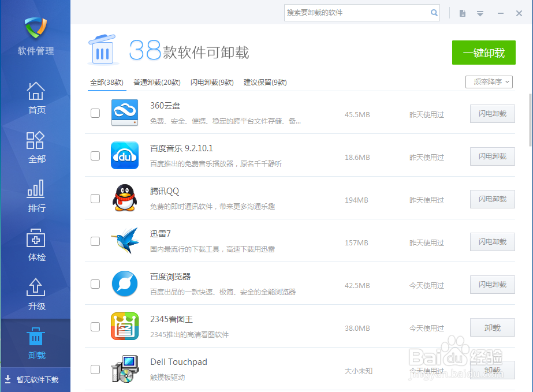Click the large trash can icon

[102, 50]
